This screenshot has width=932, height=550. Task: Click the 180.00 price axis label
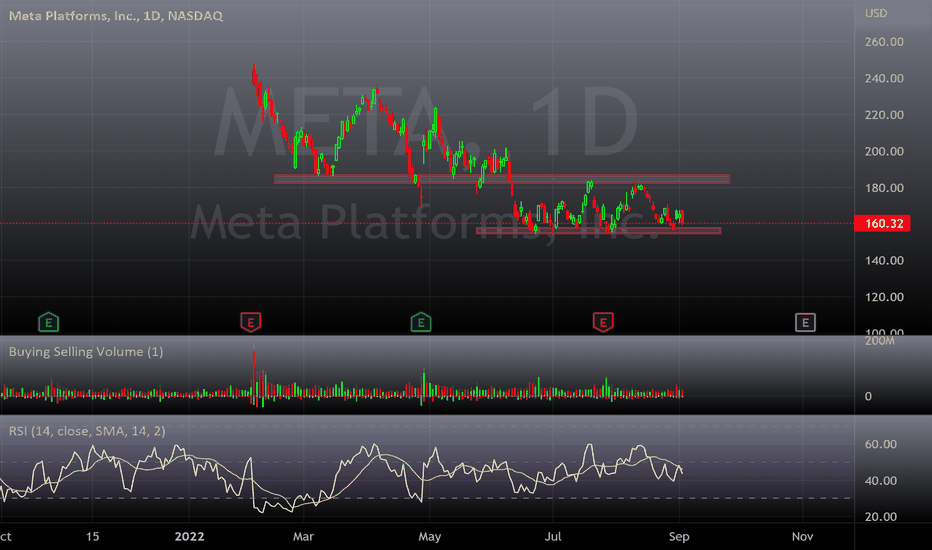(x=884, y=188)
